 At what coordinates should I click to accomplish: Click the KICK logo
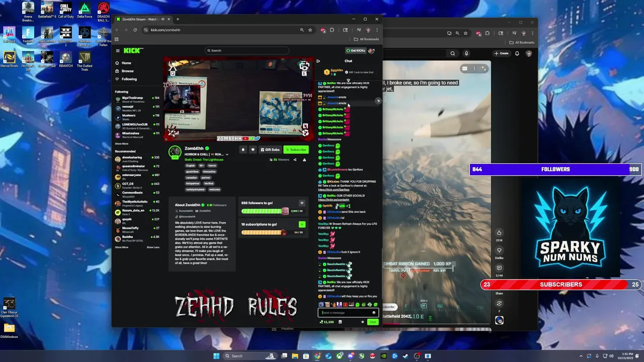(133, 50)
